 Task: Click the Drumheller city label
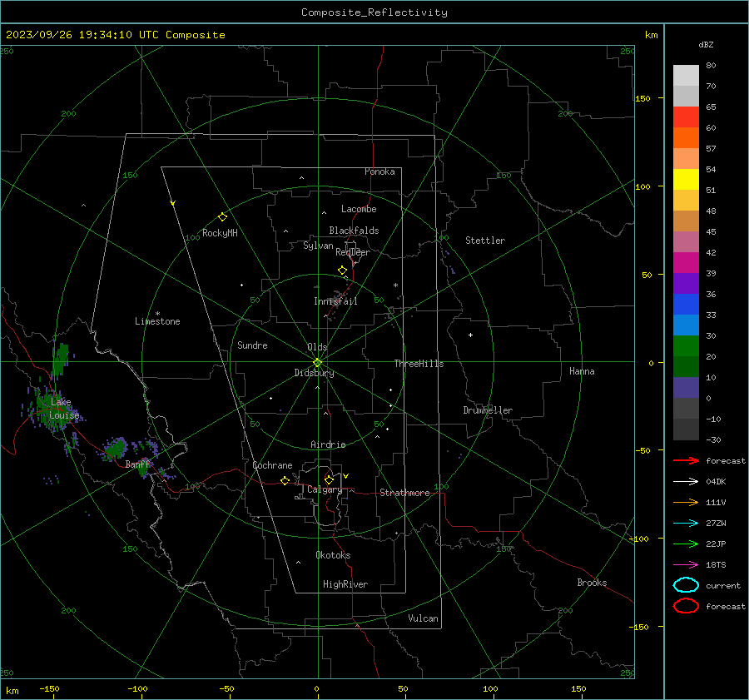pos(488,410)
